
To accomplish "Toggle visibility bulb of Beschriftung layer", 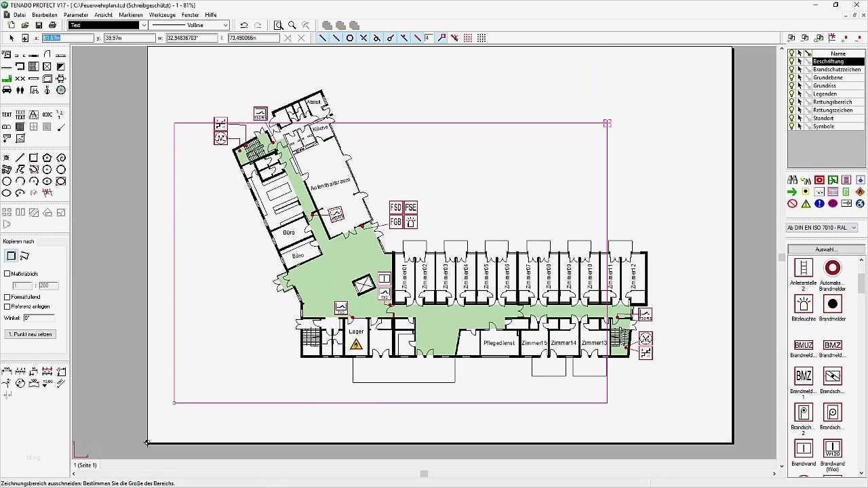I will tap(791, 61).
